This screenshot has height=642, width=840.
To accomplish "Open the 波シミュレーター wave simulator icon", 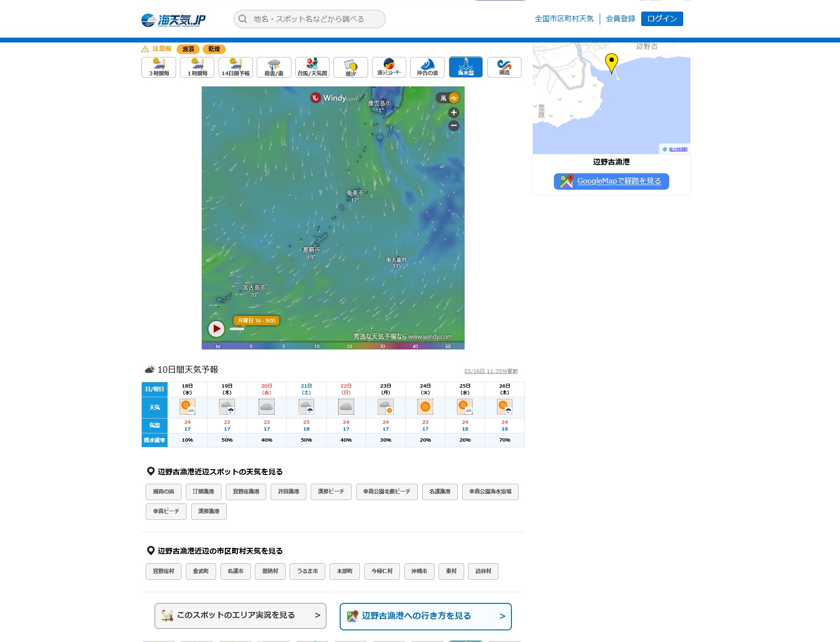I will [x=389, y=67].
